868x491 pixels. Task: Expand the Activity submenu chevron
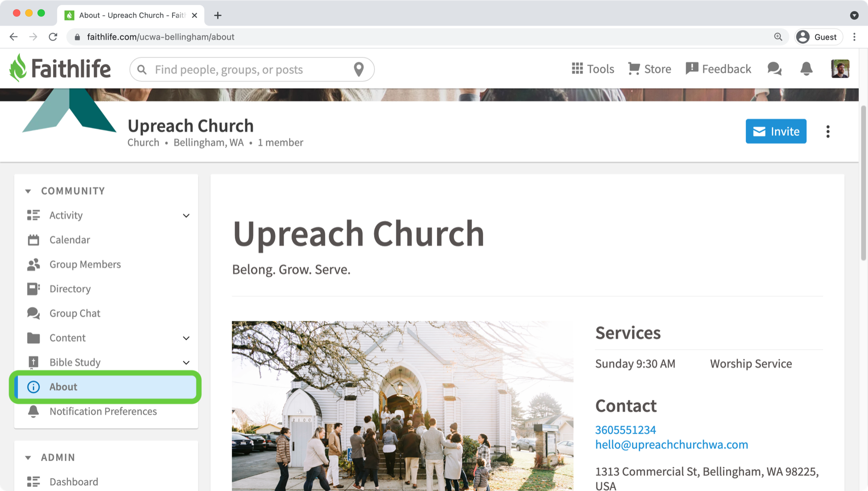186,215
